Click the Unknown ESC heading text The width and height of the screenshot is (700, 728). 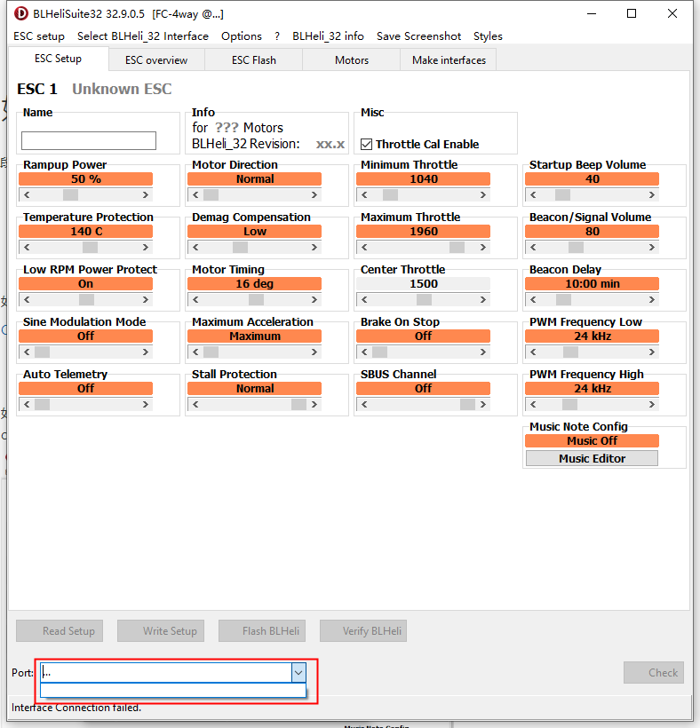tap(122, 89)
